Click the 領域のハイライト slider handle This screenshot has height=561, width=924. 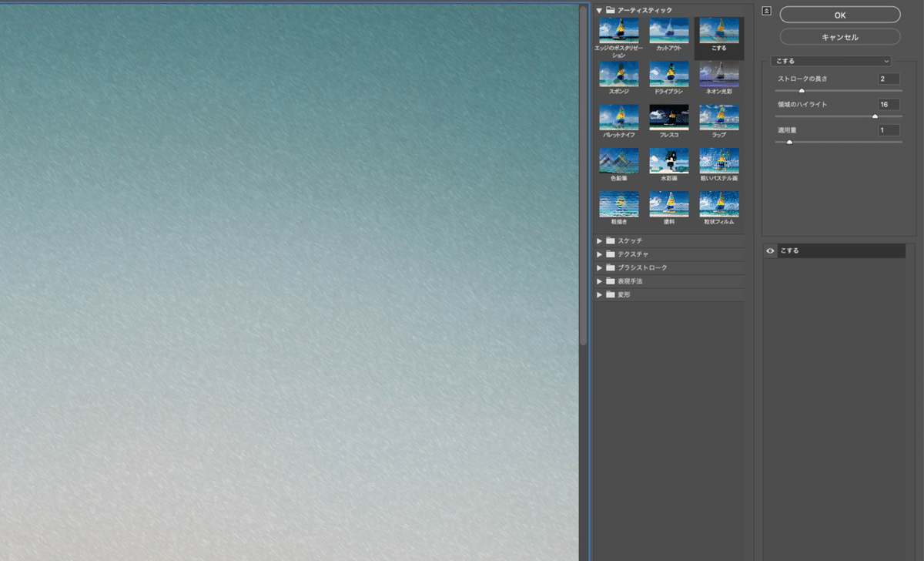point(875,116)
